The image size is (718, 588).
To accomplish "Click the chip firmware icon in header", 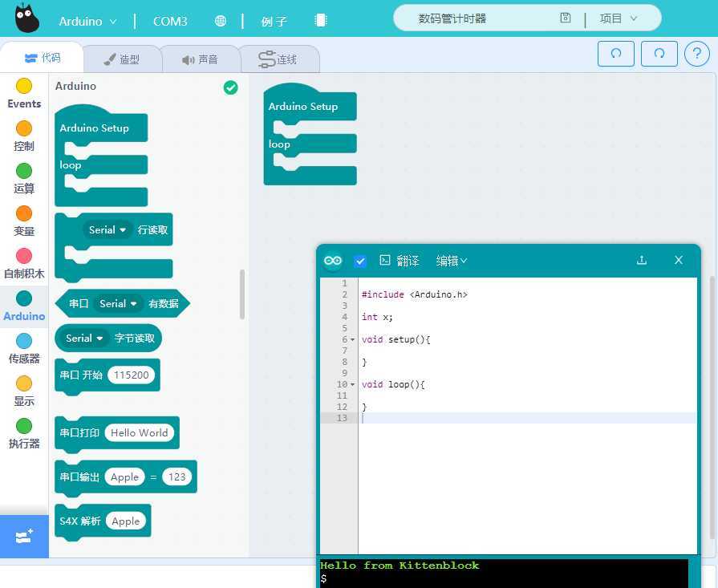I will pyautogui.click(x=321, y=20).
